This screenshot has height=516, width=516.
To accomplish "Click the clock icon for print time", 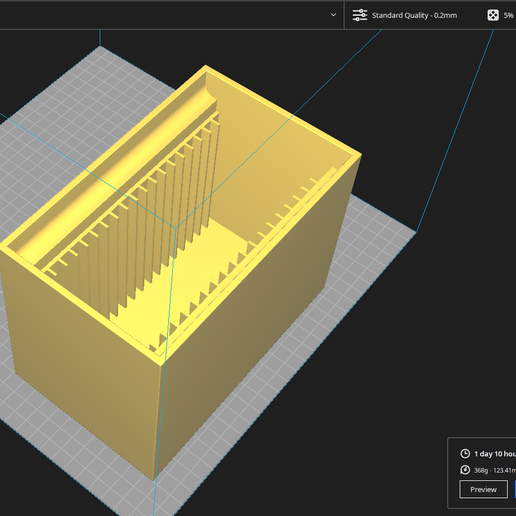I will click(x=465, y=454).
